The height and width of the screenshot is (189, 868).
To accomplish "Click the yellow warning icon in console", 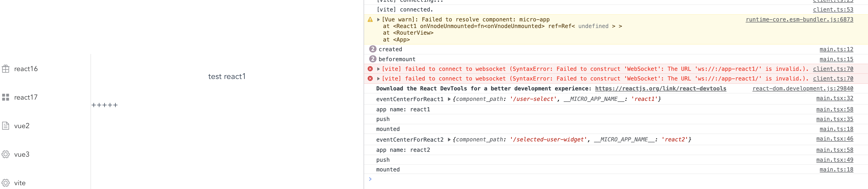I will tap(370, 20).
